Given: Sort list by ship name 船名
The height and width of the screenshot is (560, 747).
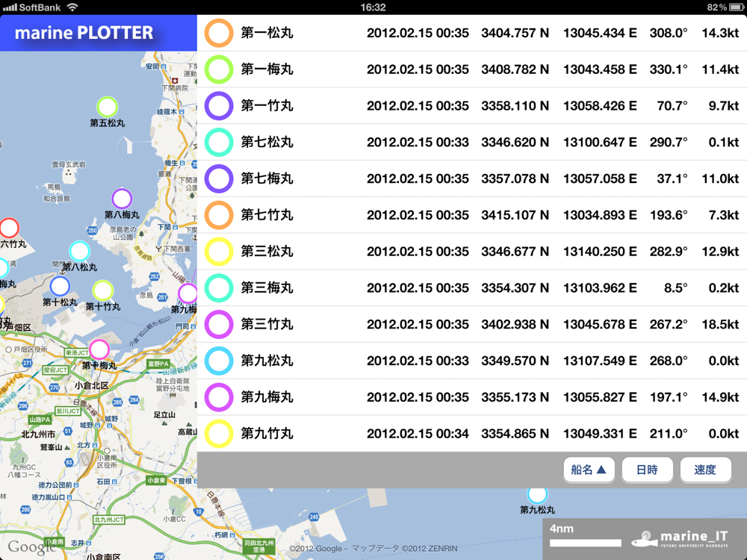Looking at the screenshot, I should (589, 470).
